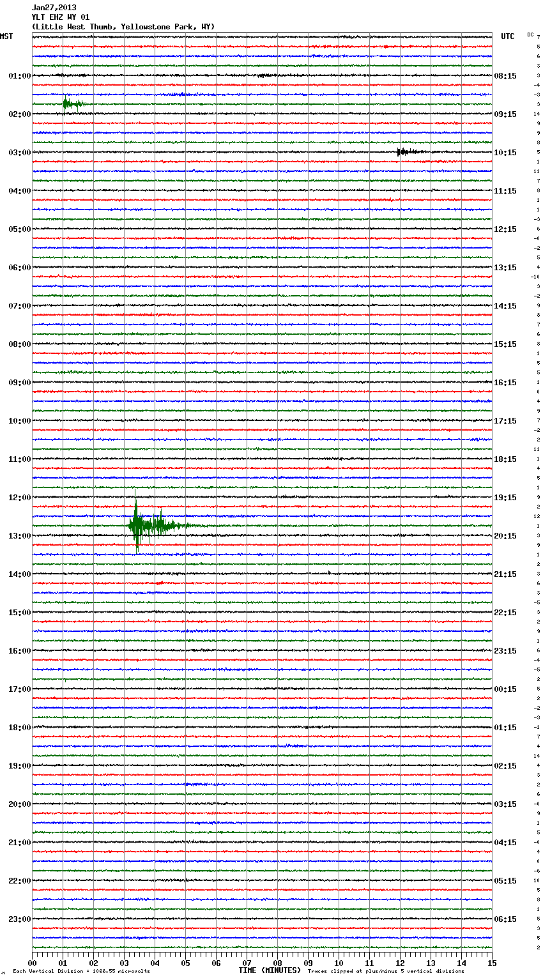
Task: Click the 14:15 UTC time label
Action: (x=505, y=306)
